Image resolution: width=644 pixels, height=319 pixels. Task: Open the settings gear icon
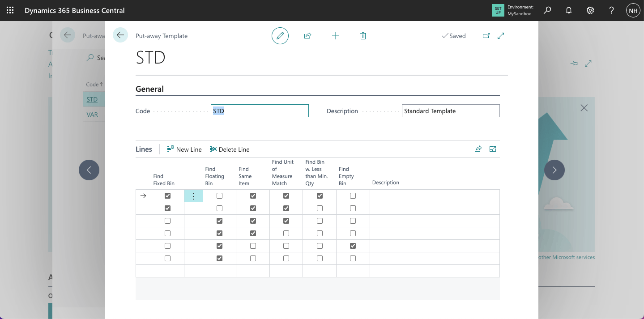(x=590, y=10)
